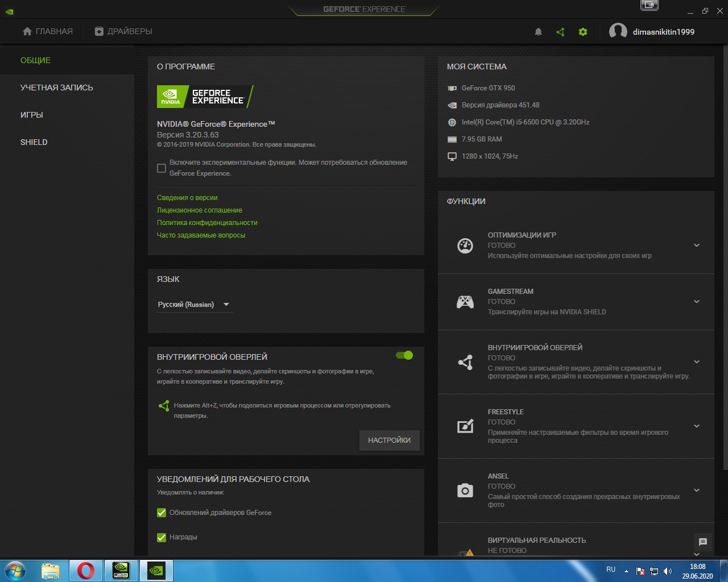Disable the in-game overlay toggle
Image resolution: width=728 pixels, height=582 pixels.
pos(404,355)
